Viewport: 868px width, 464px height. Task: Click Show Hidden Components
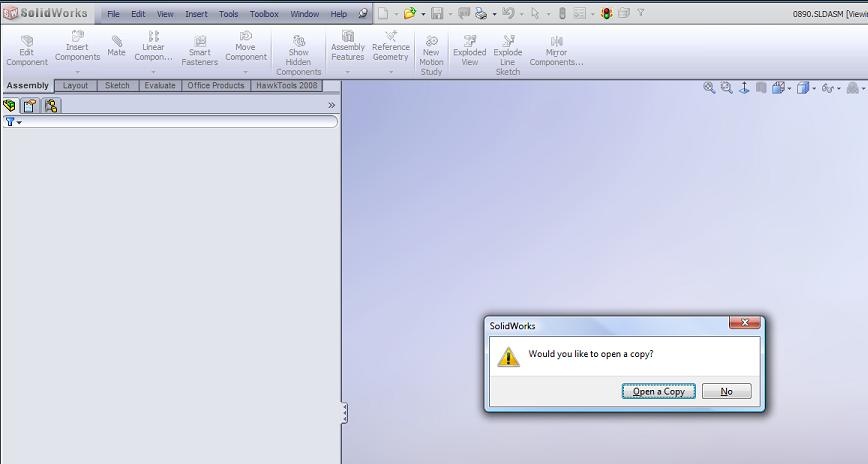tap(298, 55)
